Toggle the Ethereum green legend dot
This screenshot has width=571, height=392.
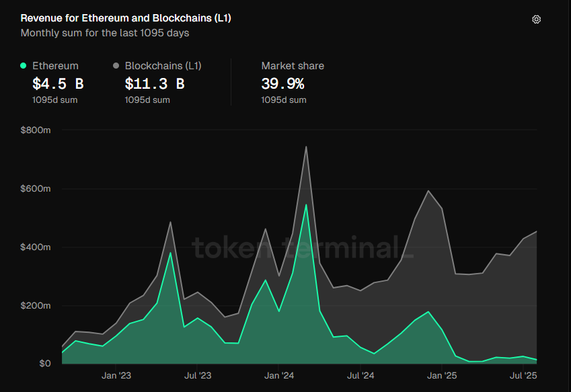click(x=24, y=65)
